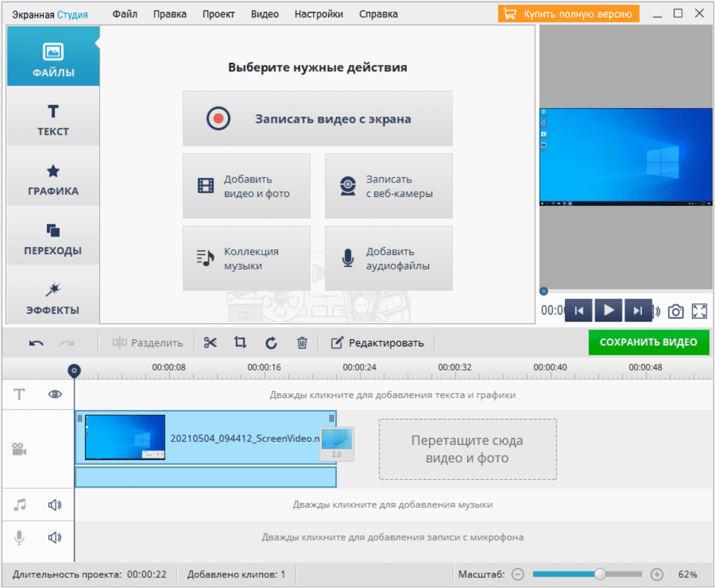
Task: Open the Видео menu
Action: click(264, 14)
